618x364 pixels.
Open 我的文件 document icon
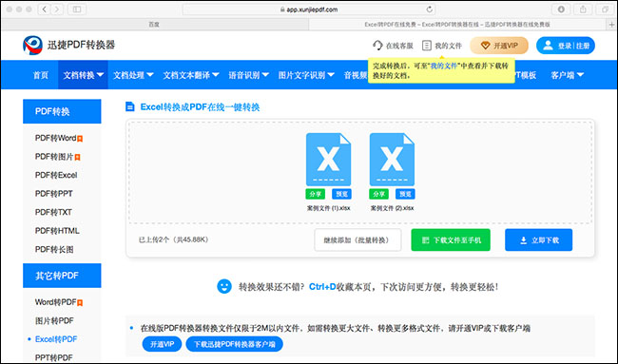pos(427,46)
